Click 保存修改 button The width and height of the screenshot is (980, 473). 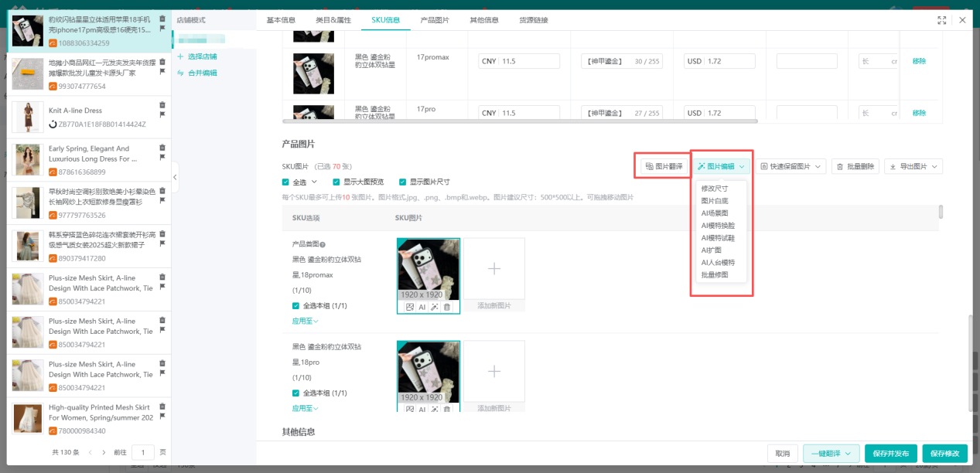[944, 454]
